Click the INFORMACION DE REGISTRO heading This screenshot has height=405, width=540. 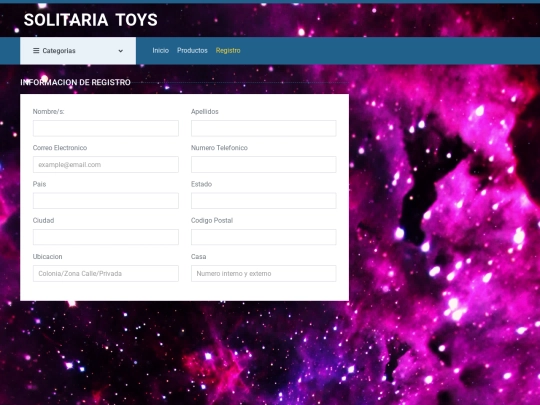[x=75, y=82]
